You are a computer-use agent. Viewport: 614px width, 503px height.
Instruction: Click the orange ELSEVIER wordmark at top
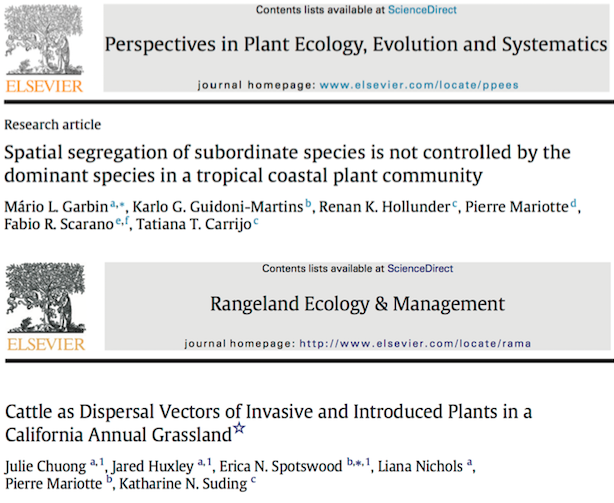pos(44,86)
